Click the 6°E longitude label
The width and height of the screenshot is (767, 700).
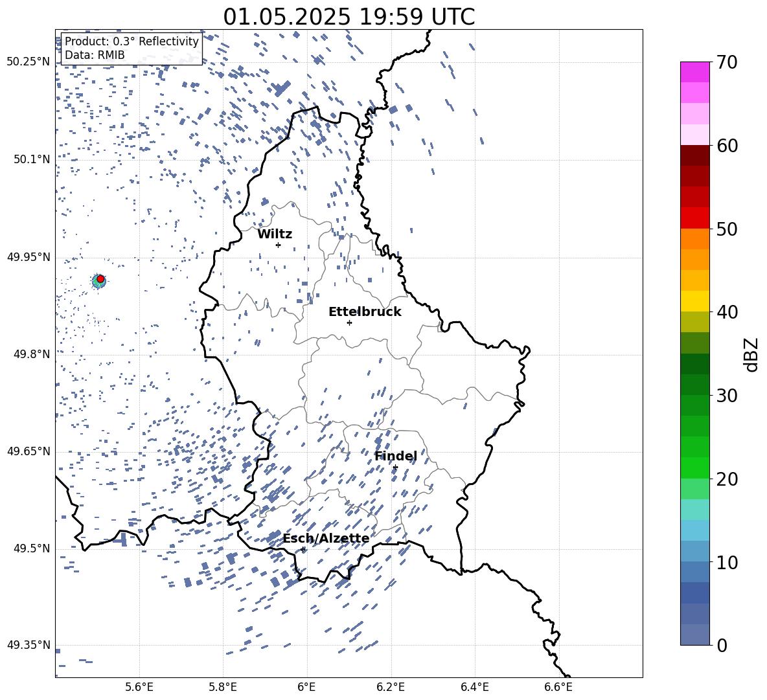point(306,687)
